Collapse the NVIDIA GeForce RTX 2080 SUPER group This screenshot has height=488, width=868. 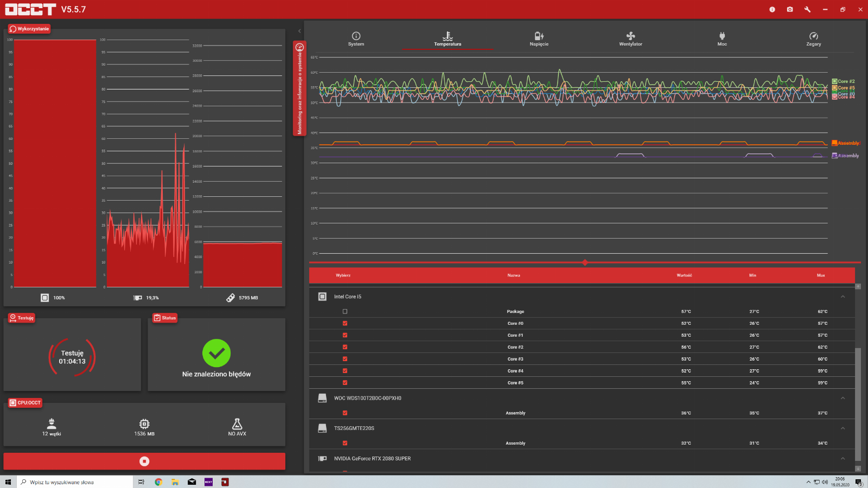coord(843,459)
